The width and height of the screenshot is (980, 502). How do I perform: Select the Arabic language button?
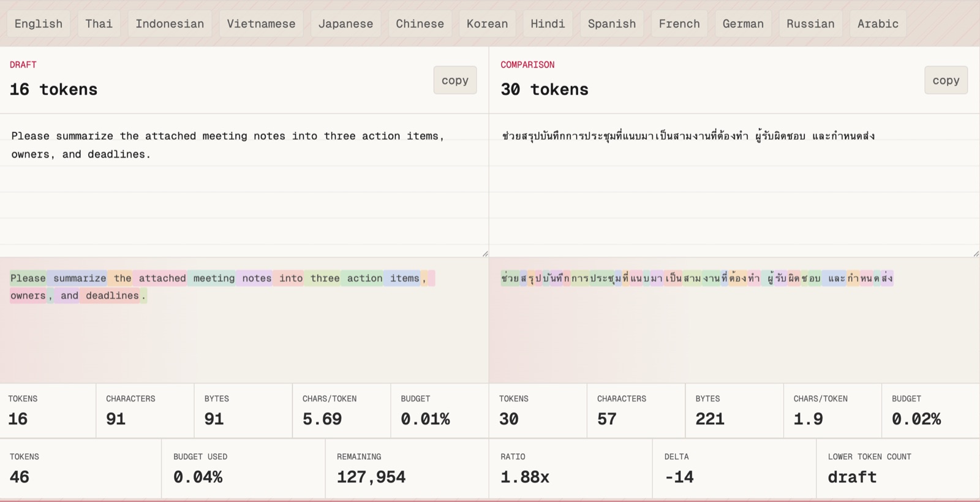(878, 24)
